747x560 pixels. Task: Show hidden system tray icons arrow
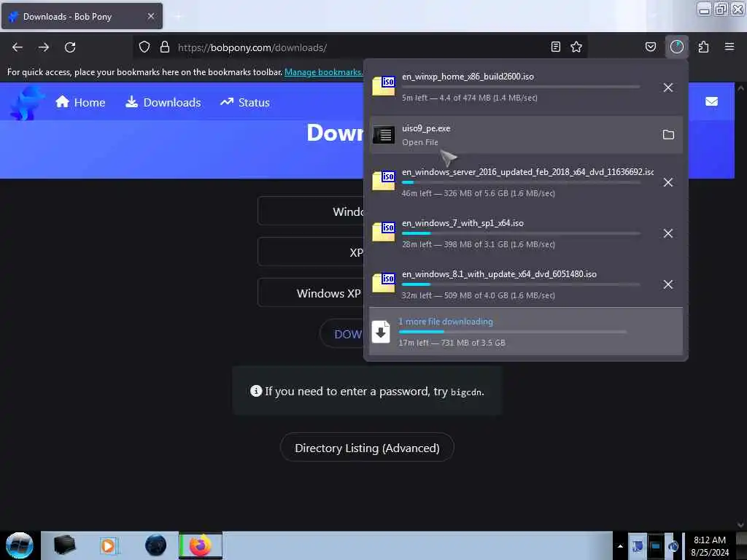tap(620, 546)
